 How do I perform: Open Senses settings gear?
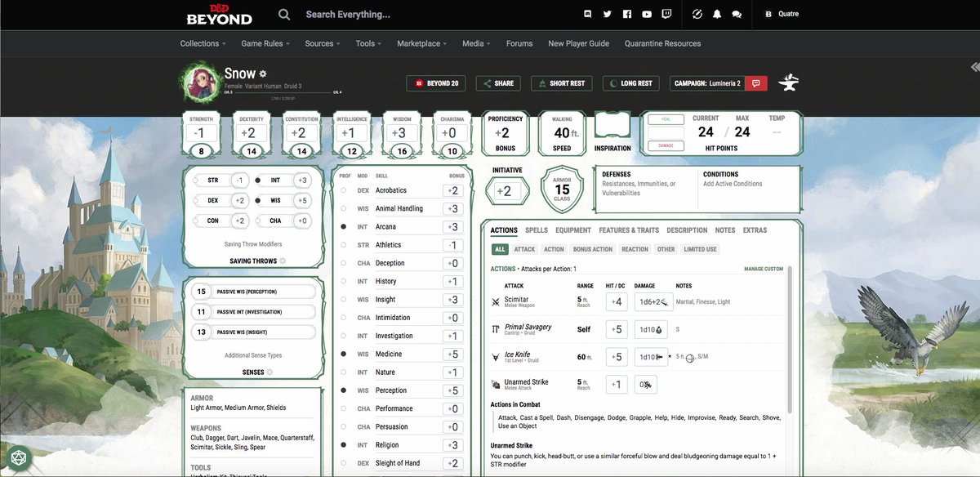(x=269, y=372)
